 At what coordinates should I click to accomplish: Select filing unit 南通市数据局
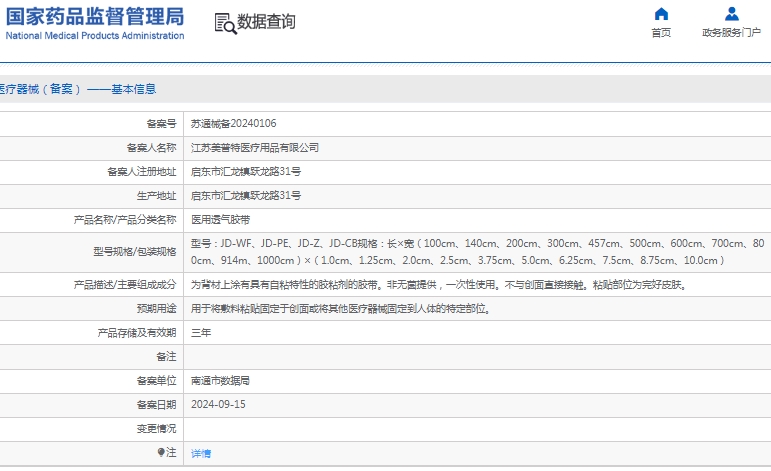pos(220,381)
